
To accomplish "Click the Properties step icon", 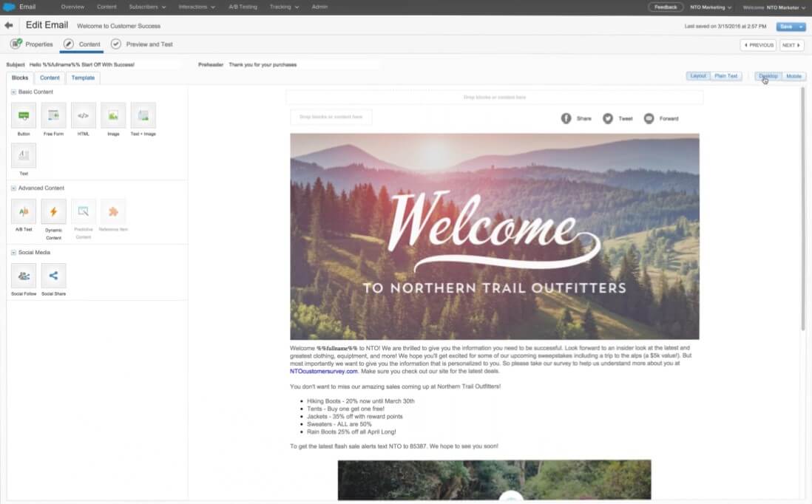I will (x=16, y=44).
